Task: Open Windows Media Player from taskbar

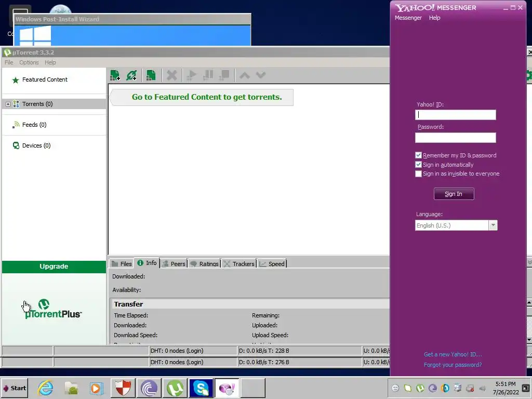Action: click(x=96, y=388)
